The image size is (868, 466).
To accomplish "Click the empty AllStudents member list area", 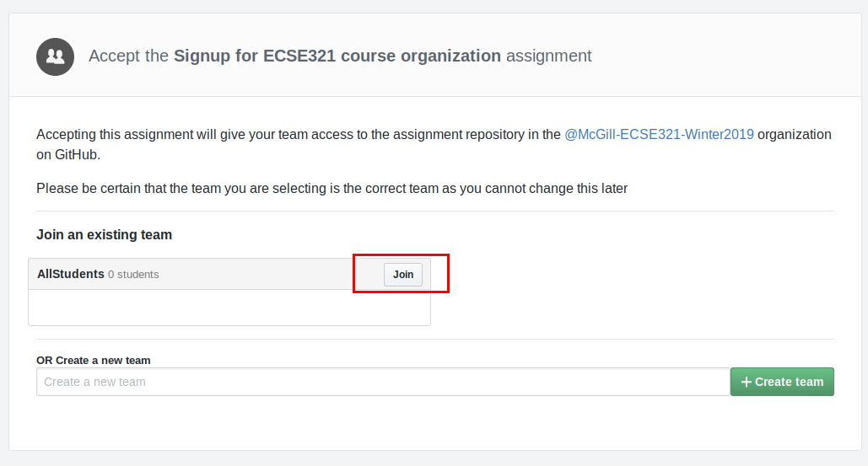I will [x=229, y=308].
